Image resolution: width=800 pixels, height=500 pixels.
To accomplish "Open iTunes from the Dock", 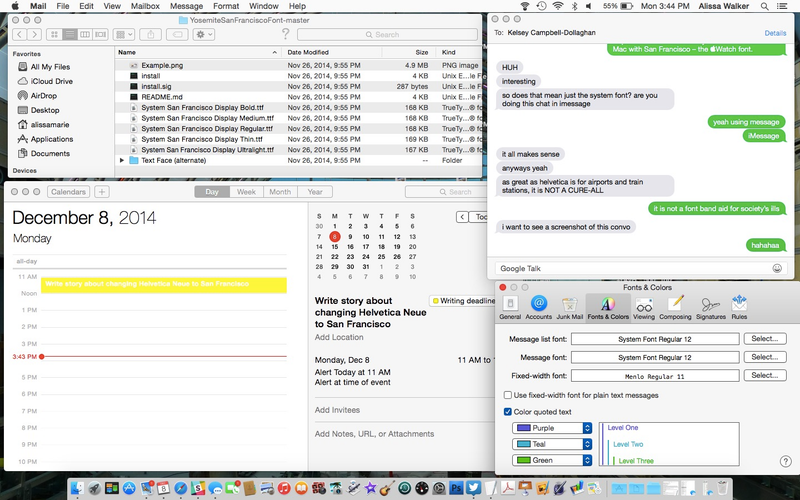I will pos(284,488).
